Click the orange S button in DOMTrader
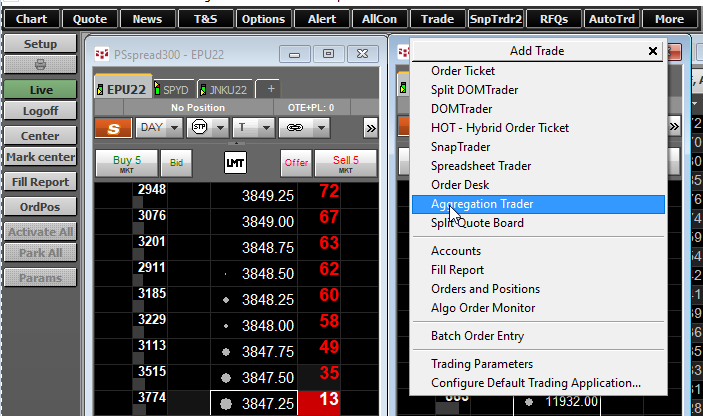The image size is (703, 416). click(x=113, y=128)
